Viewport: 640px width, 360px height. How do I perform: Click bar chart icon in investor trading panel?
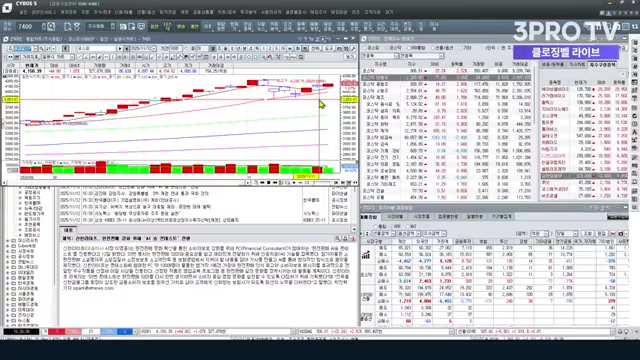(x=366, y=255)
